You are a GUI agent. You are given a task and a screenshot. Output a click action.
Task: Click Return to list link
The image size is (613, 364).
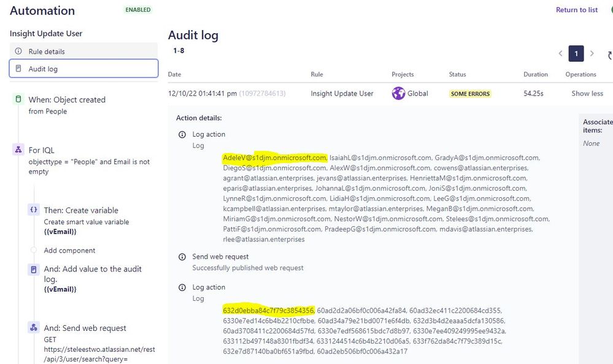click(x=577, y=10)
